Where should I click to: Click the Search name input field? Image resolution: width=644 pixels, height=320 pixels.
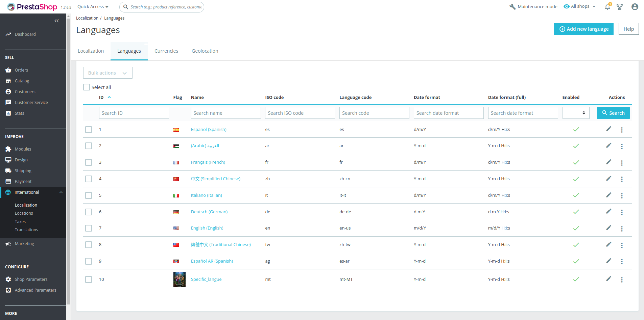(x=225, y=113)
